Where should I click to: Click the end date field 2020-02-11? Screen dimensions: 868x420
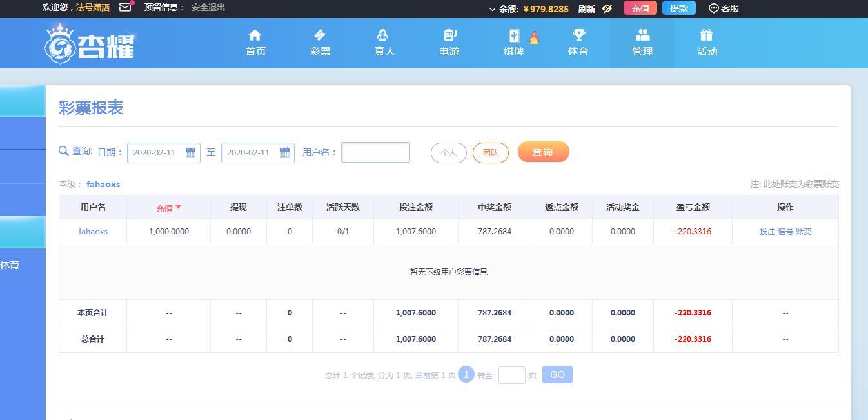[x=258, y=153]
